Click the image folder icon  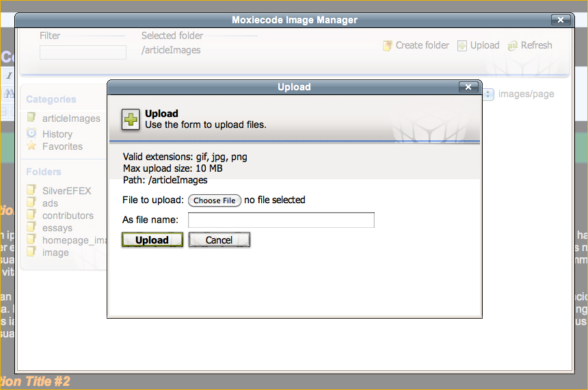pos(31,251)
